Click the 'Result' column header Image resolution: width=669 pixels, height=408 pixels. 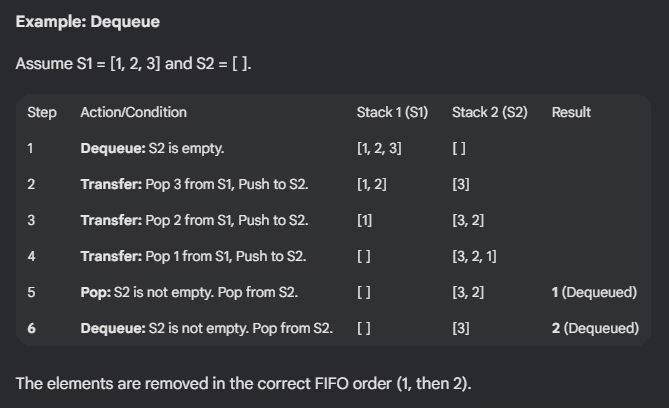pyautogui.click(x=571, y=112)
